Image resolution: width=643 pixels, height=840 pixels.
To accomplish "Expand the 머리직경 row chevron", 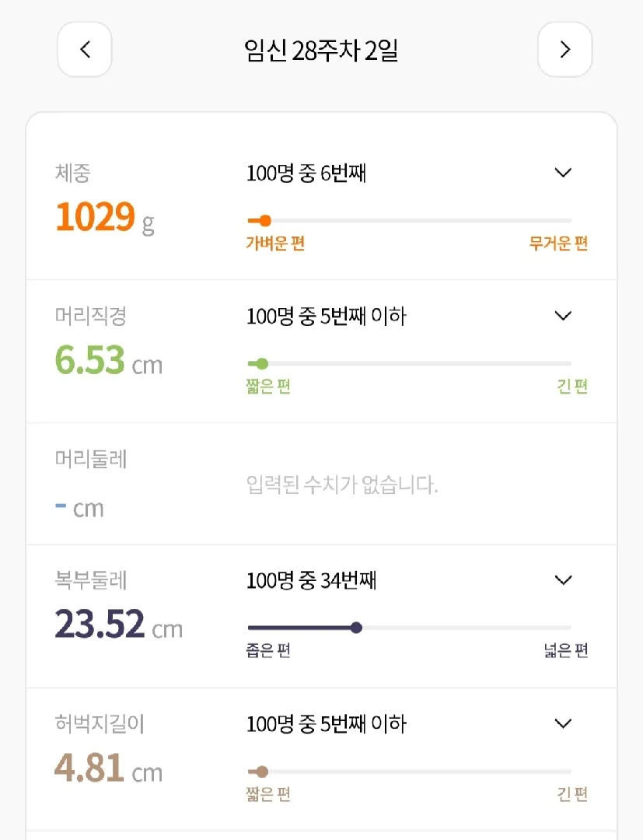I will 563,316.
